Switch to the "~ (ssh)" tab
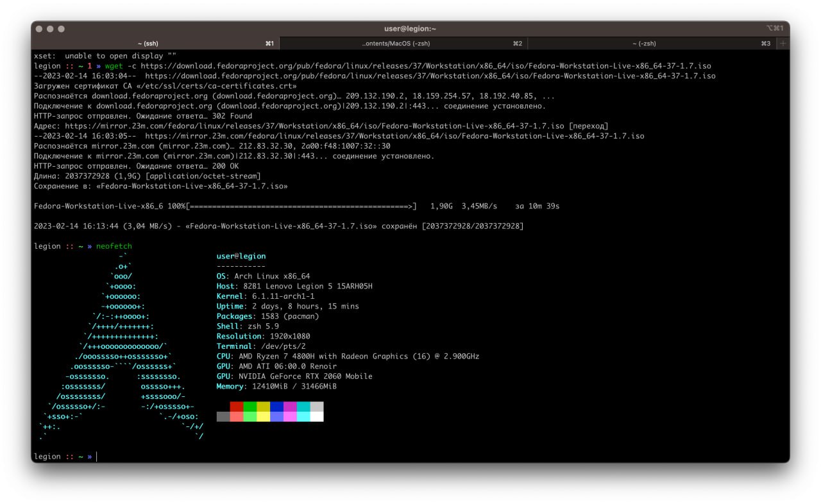Viewport: 821px width, 504px height. tap(156, 44)
